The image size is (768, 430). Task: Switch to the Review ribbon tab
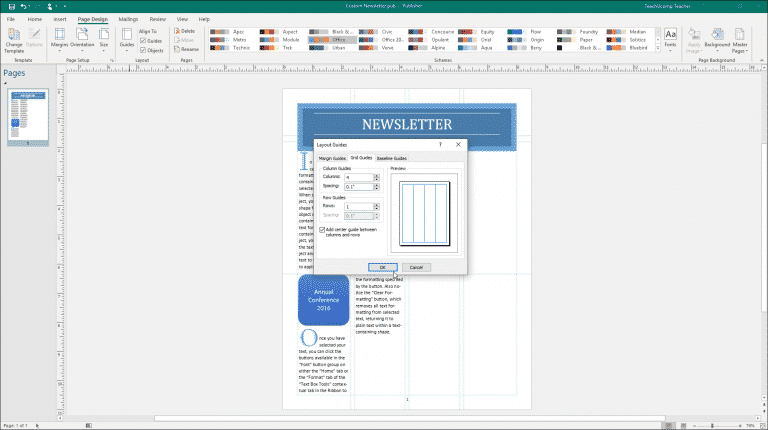(157, 19)
